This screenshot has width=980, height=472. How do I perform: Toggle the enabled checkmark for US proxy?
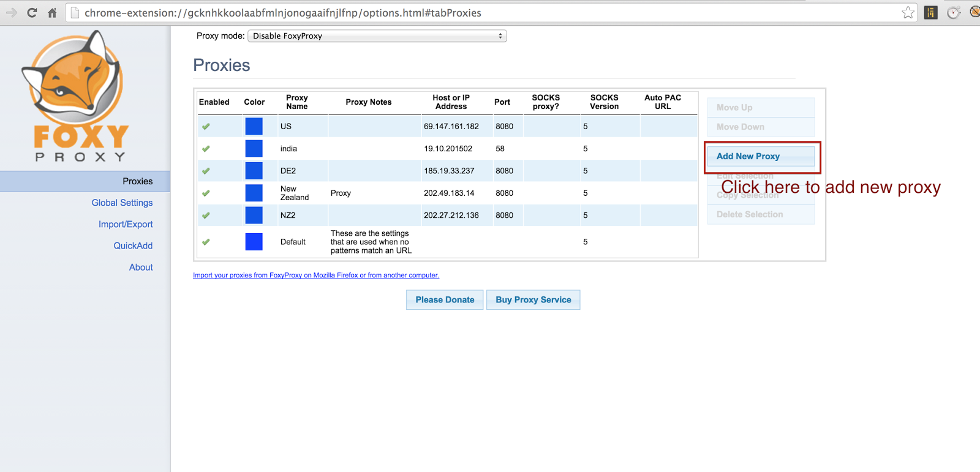pos(206,127)
